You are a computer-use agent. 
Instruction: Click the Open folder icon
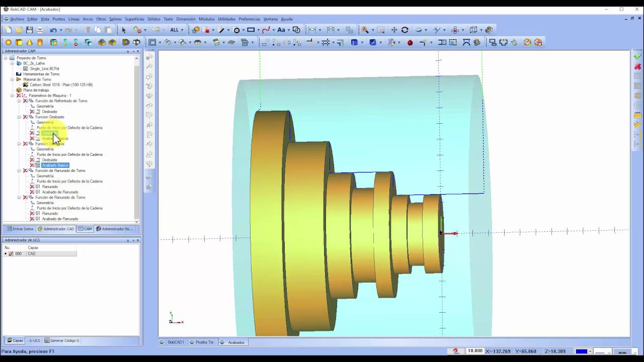pos(19,30)
